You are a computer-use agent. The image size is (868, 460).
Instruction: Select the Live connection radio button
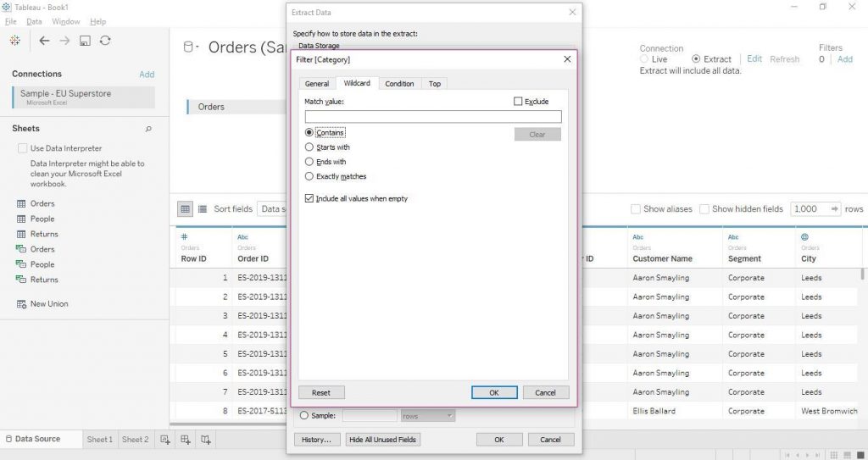click(x=644, y=58)
